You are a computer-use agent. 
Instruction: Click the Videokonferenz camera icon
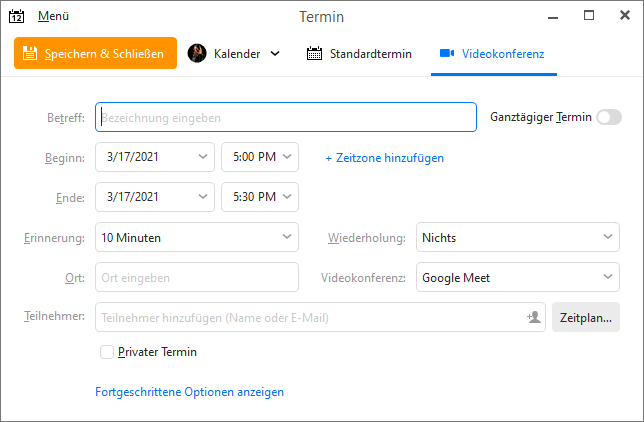[447, 53]
